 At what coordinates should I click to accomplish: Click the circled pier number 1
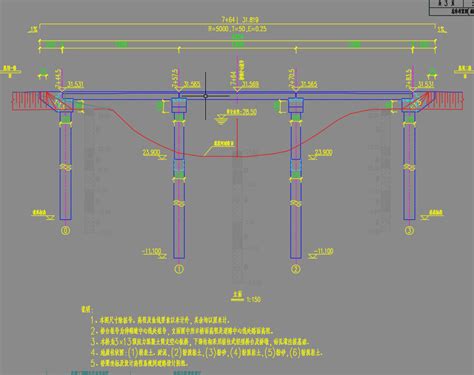pyautogui.click(x=179, y=269)
